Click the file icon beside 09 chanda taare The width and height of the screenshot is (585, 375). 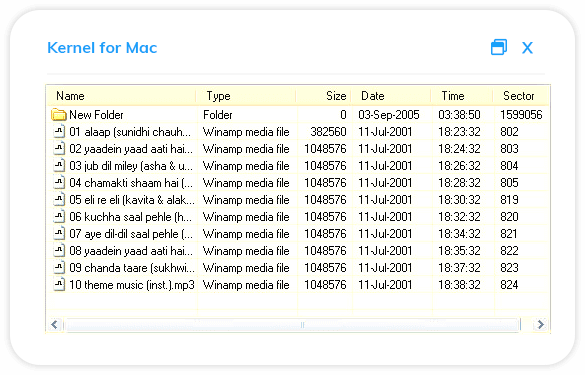[x=59, y=268]
